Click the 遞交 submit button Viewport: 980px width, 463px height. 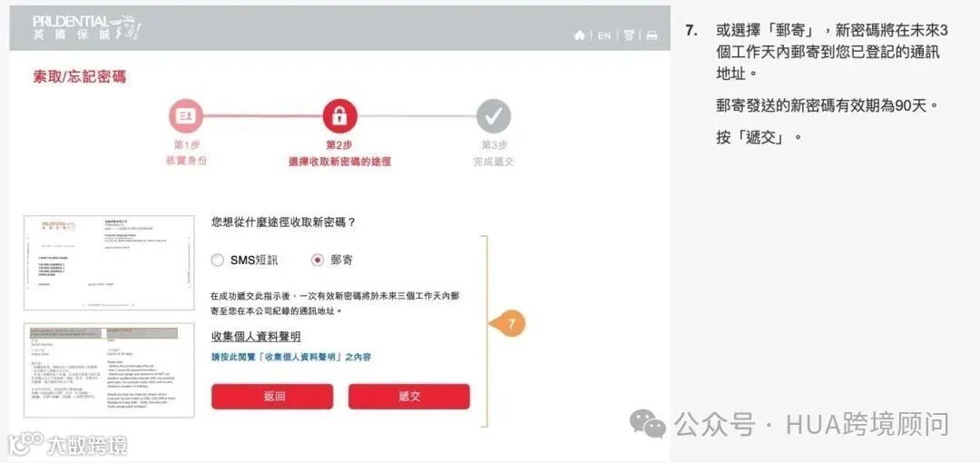point(408,397)
